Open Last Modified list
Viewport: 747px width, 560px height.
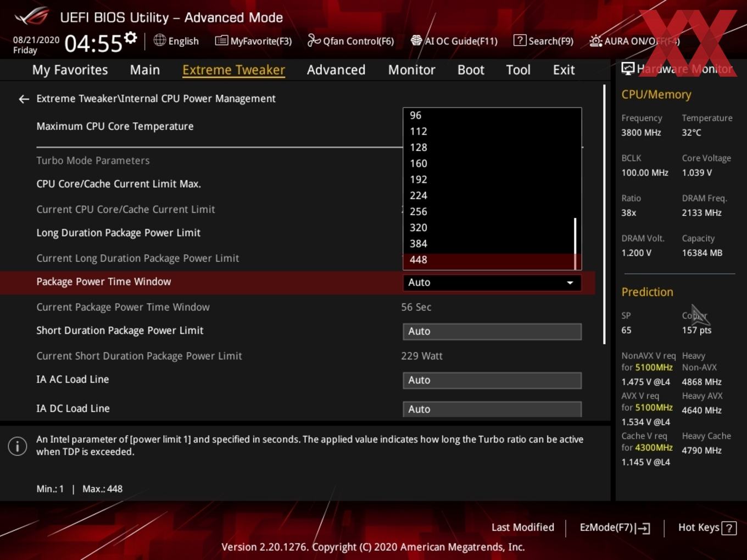coord(522,527)
